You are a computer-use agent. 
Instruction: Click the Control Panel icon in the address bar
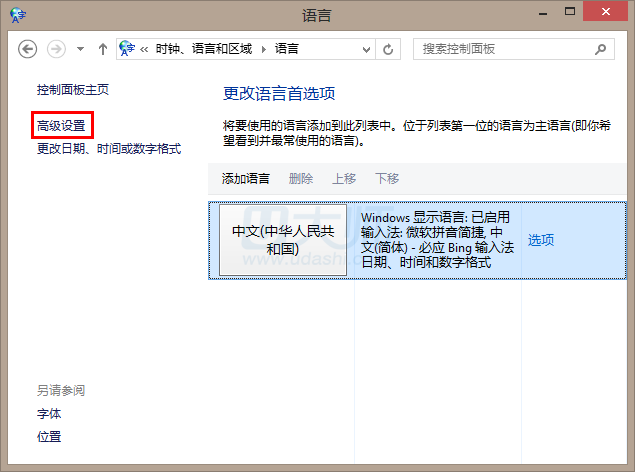128,49
